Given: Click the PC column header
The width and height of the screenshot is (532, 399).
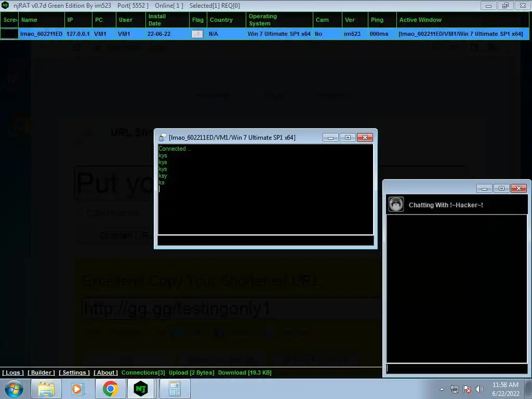Looking at the screenshot, I should coord(104,20).
